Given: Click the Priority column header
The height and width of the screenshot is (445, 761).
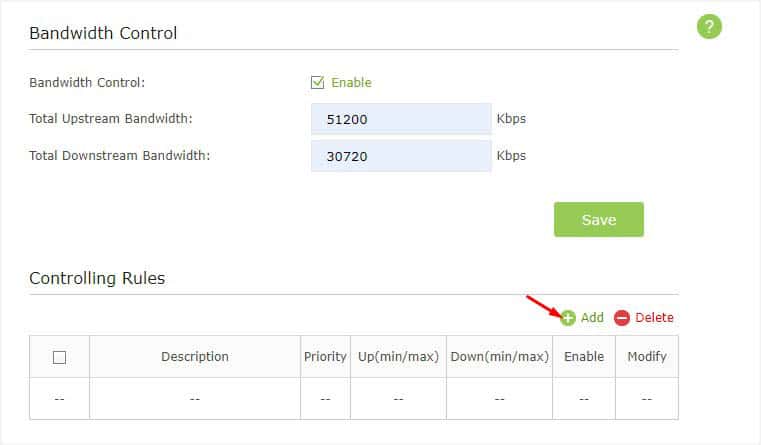Looking at the screenshot, I should (x=325, y=356).
